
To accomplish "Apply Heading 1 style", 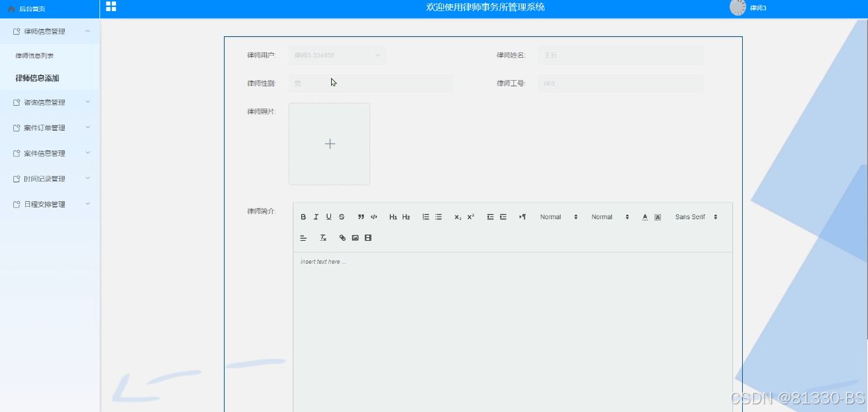I will coord(393,217).
